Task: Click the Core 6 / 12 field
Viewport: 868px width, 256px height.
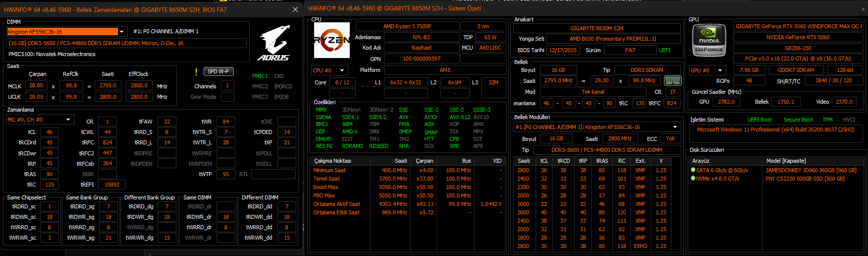Action: coord(342,82)
